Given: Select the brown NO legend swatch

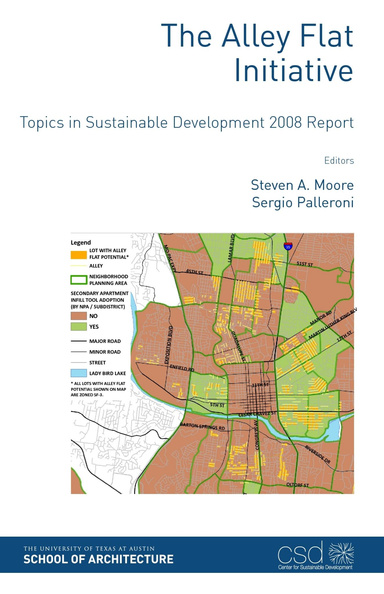Looking at the screenshot, I should (79, 316).
